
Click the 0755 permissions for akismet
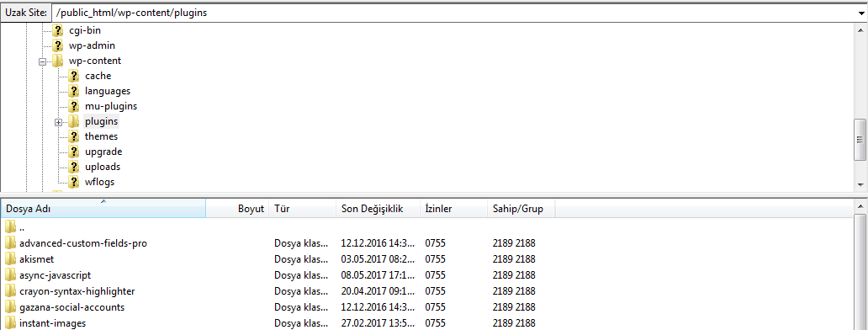coord(435,258)
